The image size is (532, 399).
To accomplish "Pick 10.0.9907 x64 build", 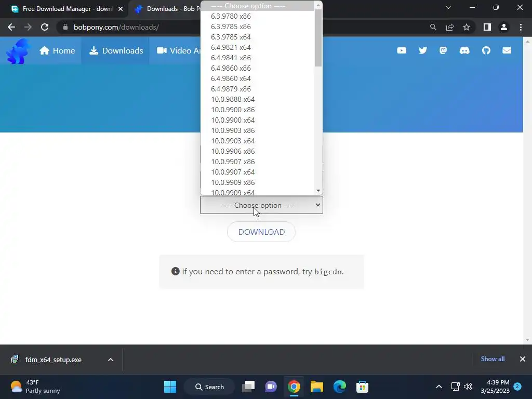I will pyautogui.click(x=257, y=172).
